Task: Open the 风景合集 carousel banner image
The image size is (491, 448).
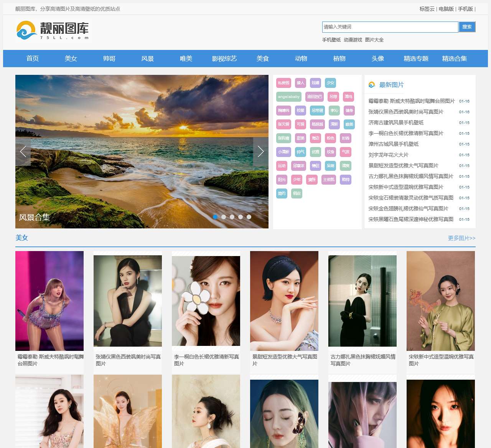Action: pos(142,152)
